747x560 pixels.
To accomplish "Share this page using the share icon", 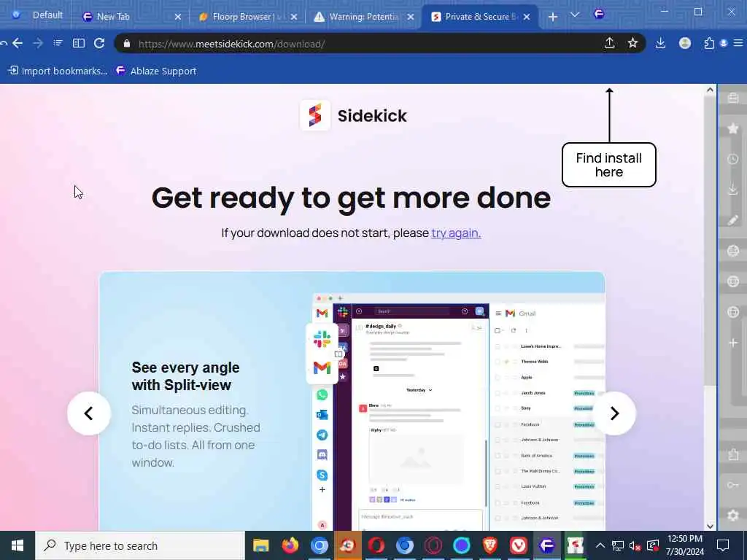I will pos(609,43).
